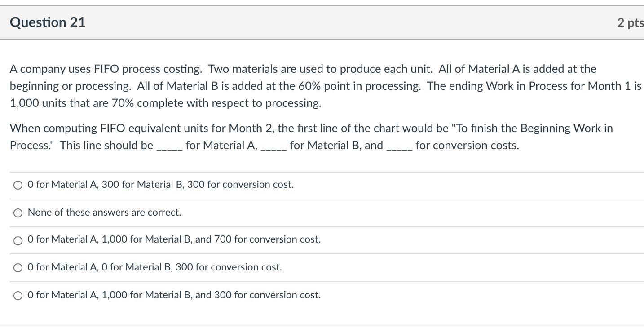Click the "Question 21" heading

click(48, 22)
